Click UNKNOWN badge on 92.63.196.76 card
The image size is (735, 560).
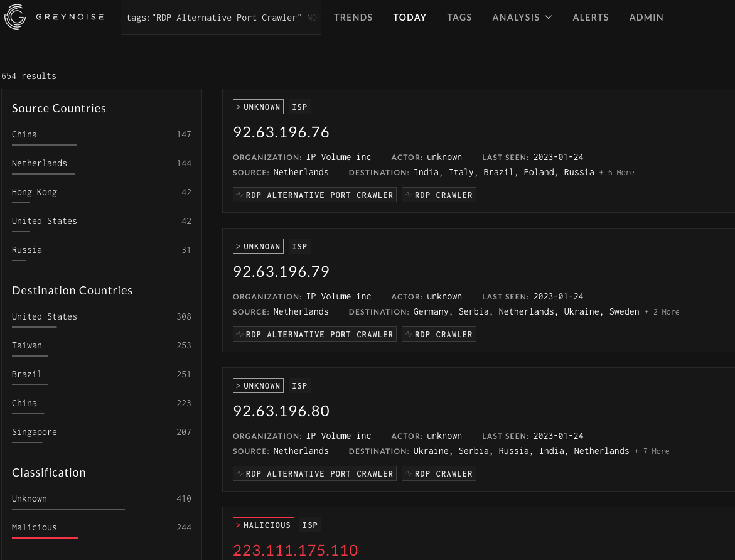click(258, 107)
